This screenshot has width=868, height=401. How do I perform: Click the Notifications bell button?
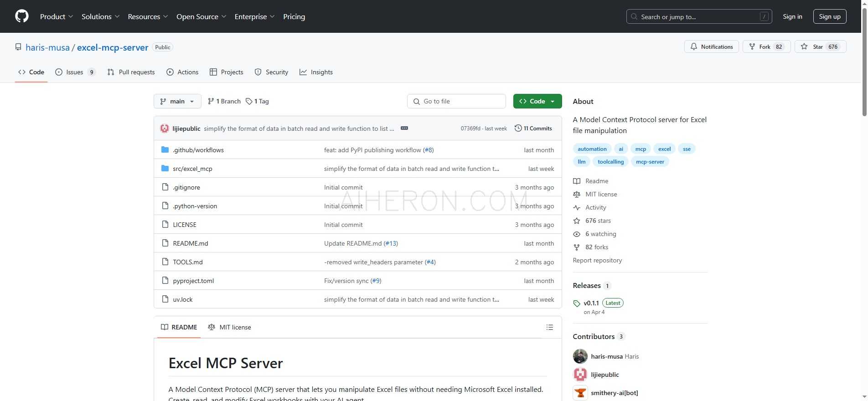(x=711, y=47)
